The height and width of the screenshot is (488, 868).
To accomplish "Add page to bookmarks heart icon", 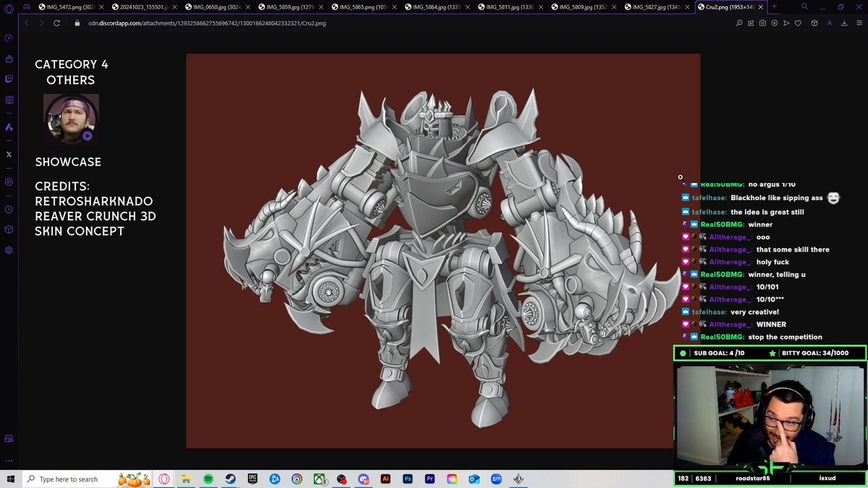I will pyautogui.click(x=798, y=22).
